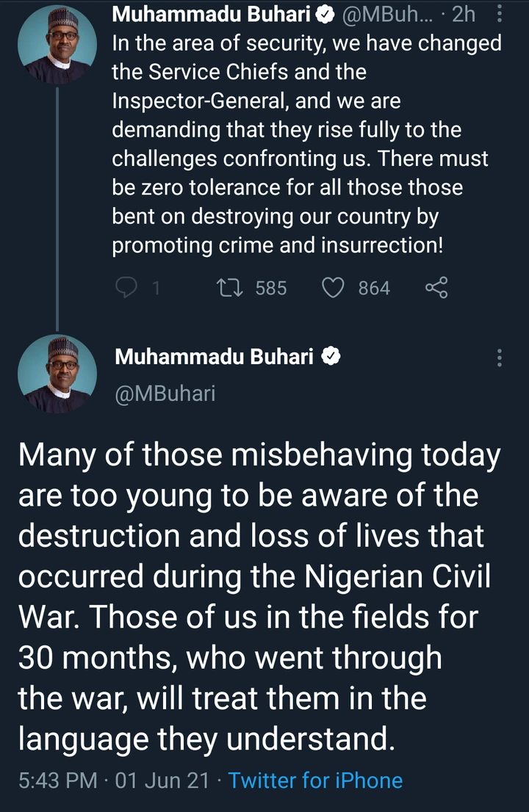Like the tweet with the heart icon
Screen dimensions: 529x812
tap(334, 289)
